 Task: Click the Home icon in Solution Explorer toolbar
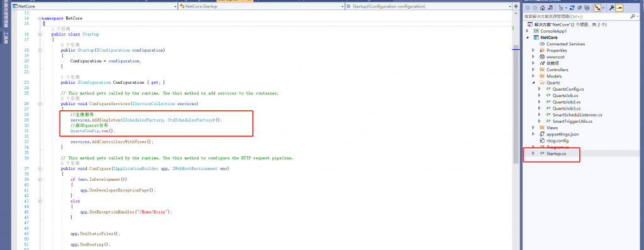pos(543,8)
